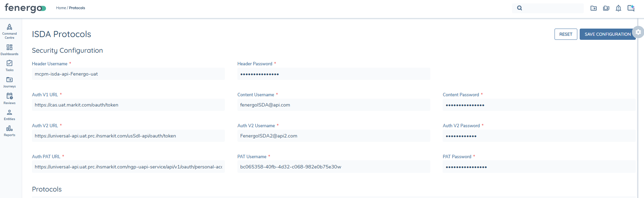This screenshot has width=644, height=198.
Task: Click the PAT Username label
Action: (x=252, y=156)
